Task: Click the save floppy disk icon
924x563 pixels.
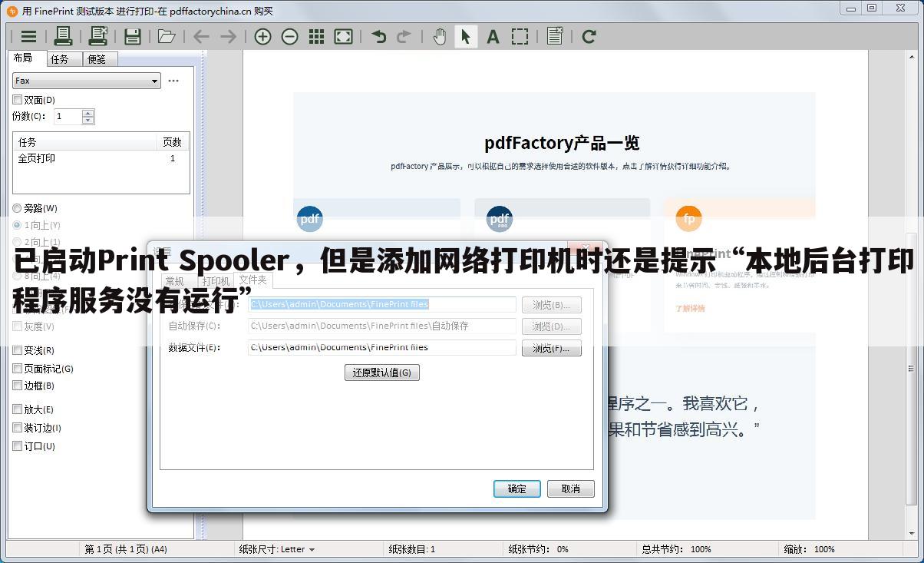Action: (x=133, y=36)
